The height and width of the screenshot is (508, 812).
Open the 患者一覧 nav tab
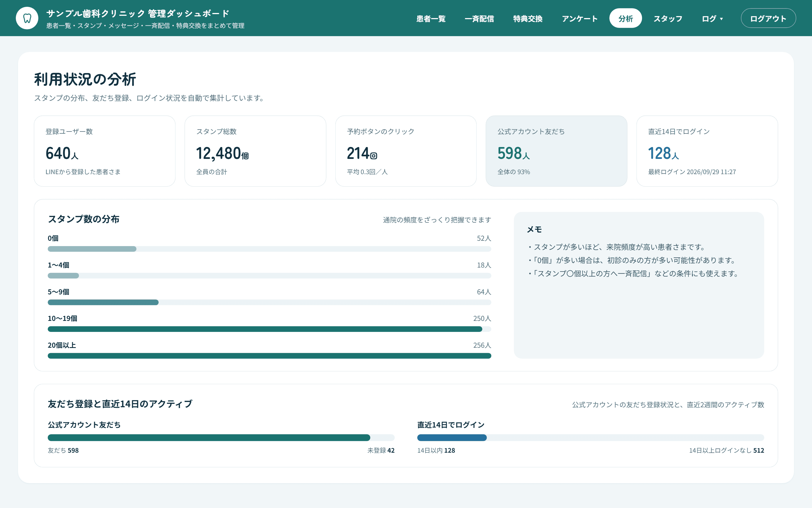click(431, 18)
